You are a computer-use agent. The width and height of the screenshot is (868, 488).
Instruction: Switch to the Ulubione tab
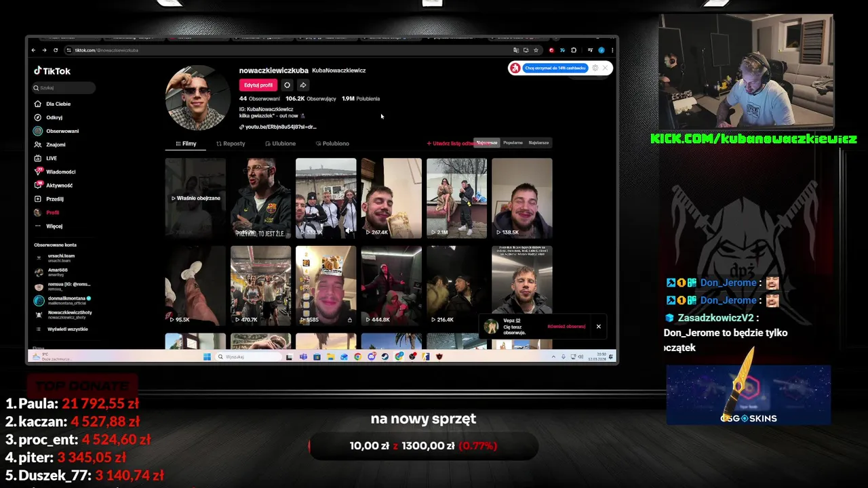coord(280,144)
